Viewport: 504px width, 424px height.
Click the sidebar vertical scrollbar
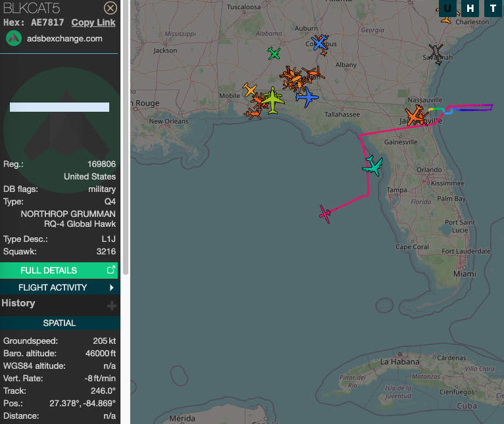click(125, 131)
